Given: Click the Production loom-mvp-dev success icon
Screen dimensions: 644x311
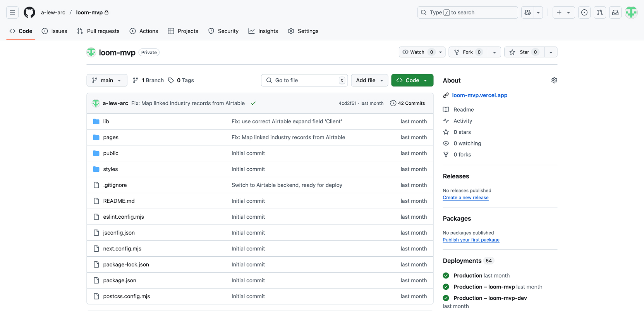Looking at the screenshot, I should click(446, 298).
